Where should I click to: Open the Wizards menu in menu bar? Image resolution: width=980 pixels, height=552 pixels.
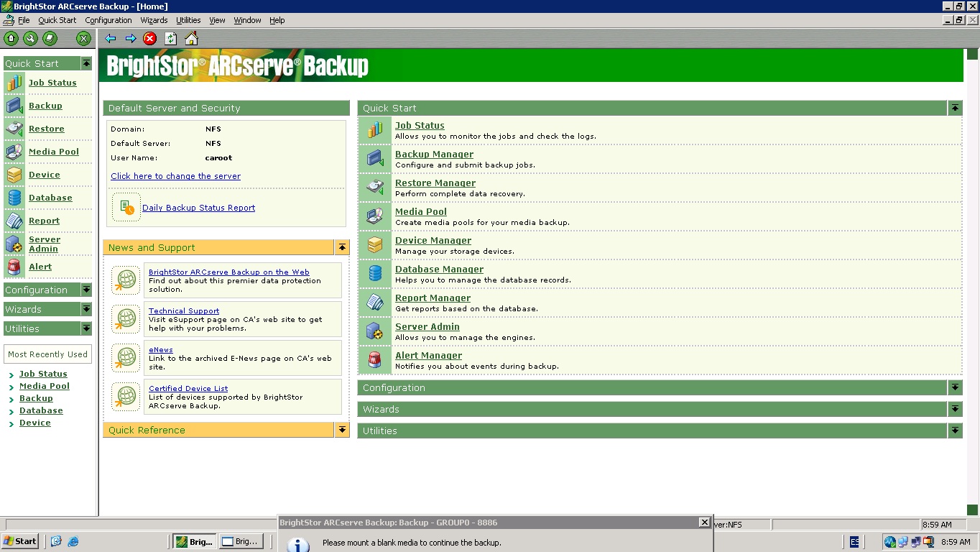click(154, 20)
